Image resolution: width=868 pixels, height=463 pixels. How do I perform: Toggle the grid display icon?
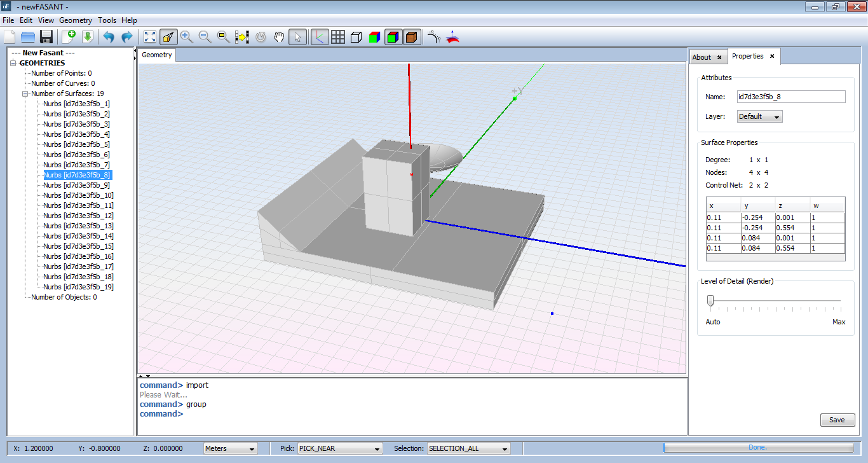337,36
